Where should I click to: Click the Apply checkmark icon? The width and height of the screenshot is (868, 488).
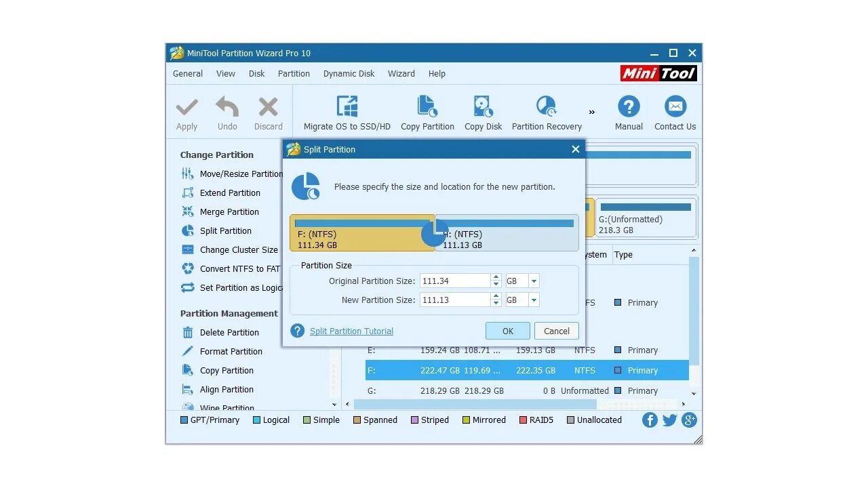186,107
